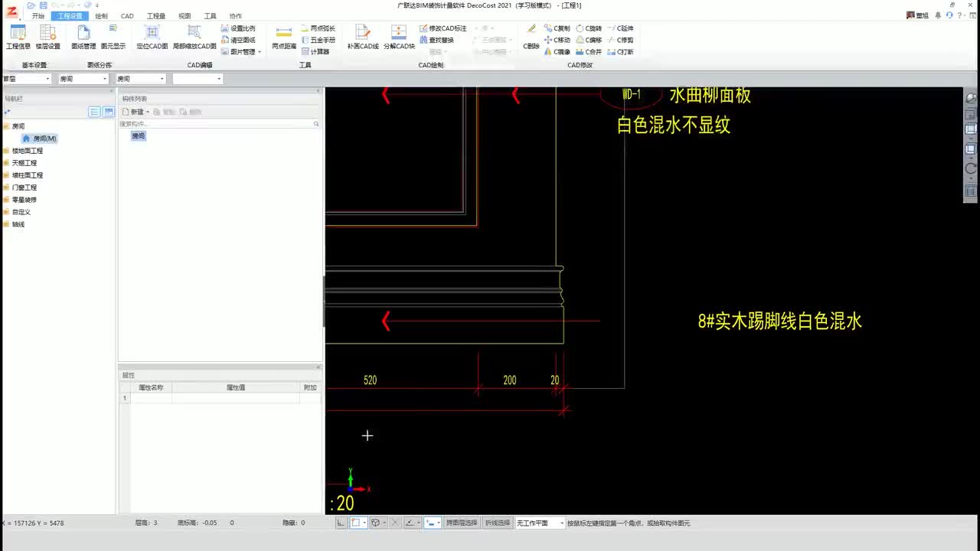Select 分解CAD块 explode block tool
The height and width of the screenshot is (551, 980).
399,37
